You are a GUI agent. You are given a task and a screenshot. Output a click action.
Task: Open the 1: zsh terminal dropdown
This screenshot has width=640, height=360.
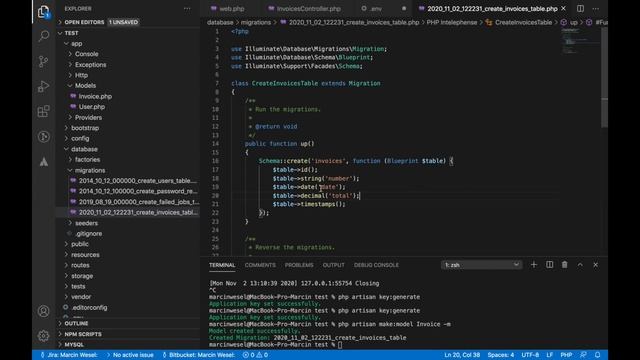tap(482, 265)
